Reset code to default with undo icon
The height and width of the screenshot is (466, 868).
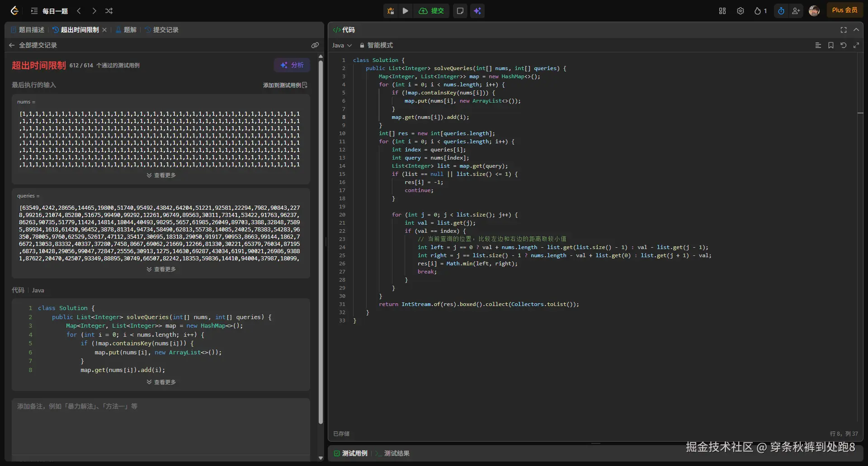coord(844,45)
